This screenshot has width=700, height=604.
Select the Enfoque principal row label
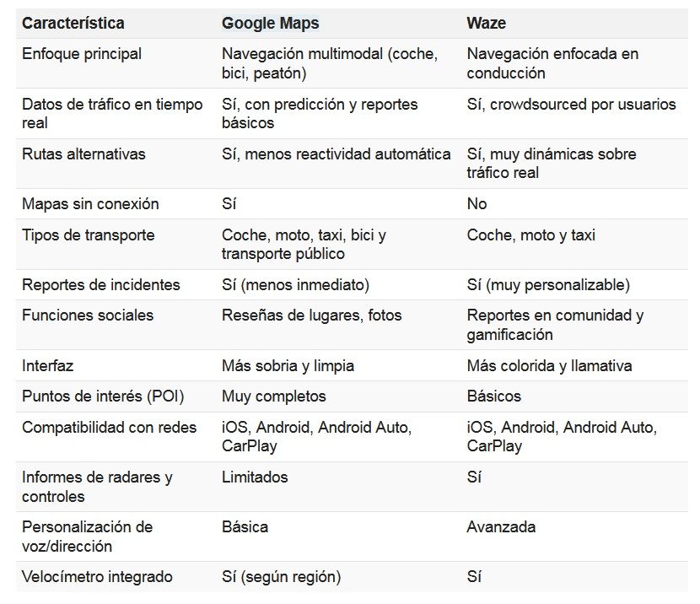(82, 54)
